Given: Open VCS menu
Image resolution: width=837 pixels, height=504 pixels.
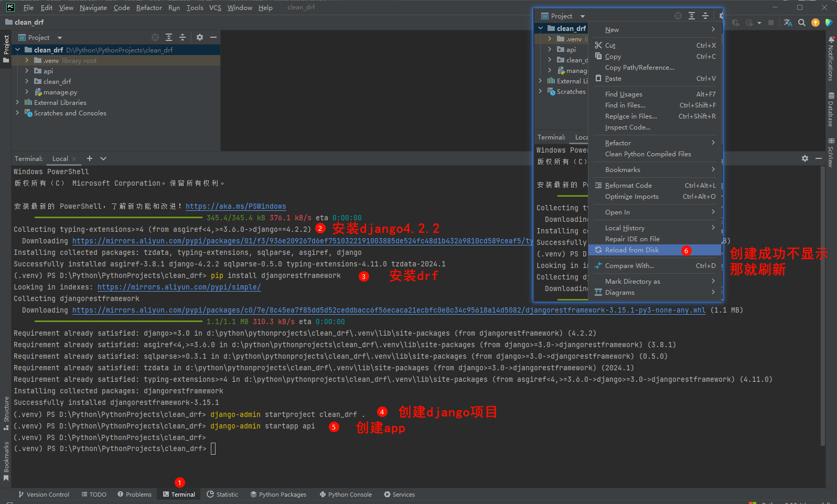Looking at the screenshot, I should pos(215,7).
